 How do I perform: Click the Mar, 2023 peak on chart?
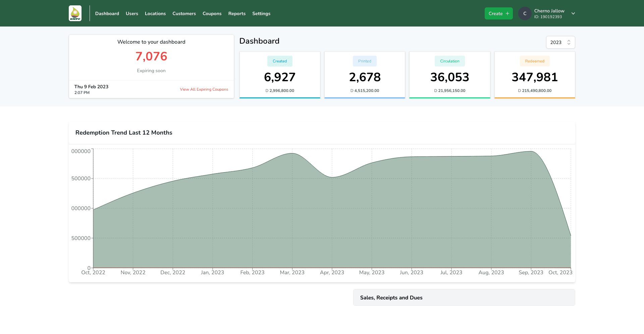(292, 153)
